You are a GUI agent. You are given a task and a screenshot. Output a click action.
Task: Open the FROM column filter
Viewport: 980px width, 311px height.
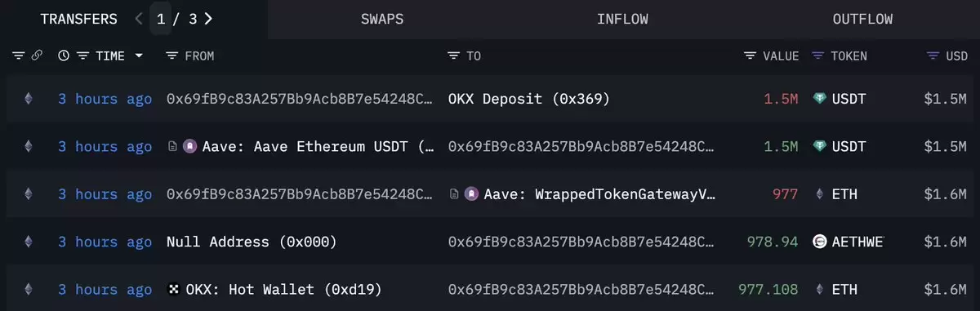tap(171, 56)
